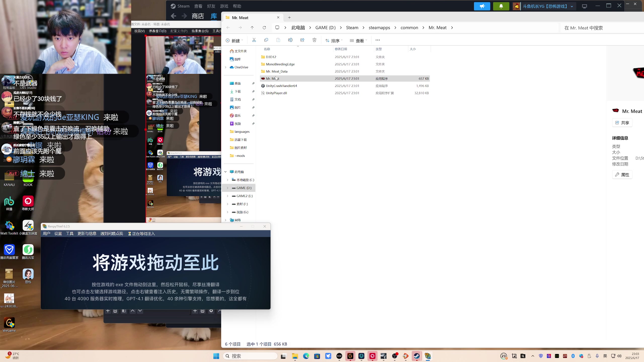
Task: Click the Rename icon in Explorer toolbar
Action: 290,40
